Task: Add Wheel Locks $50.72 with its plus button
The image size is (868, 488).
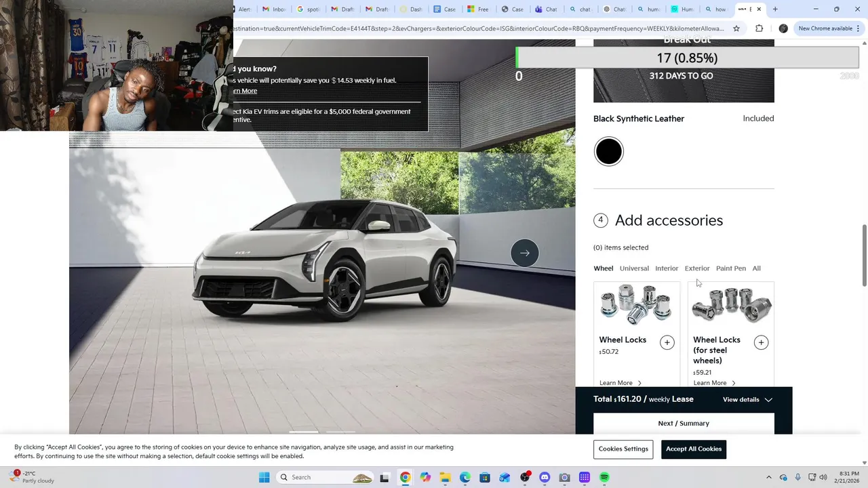Action: pos(667,342)
